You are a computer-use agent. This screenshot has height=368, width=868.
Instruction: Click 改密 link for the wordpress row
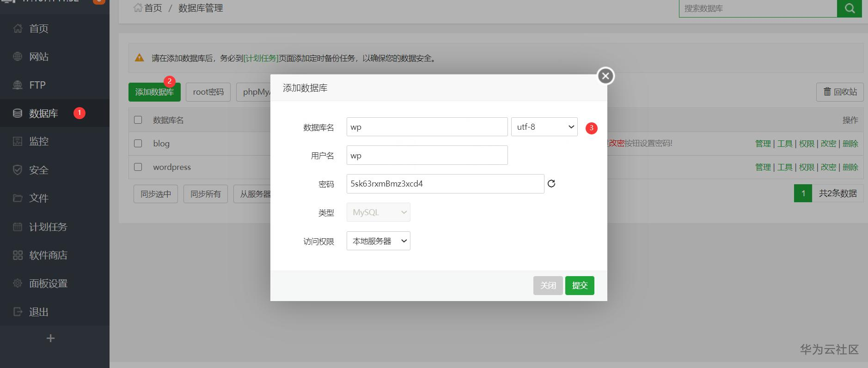coord(828,167)
